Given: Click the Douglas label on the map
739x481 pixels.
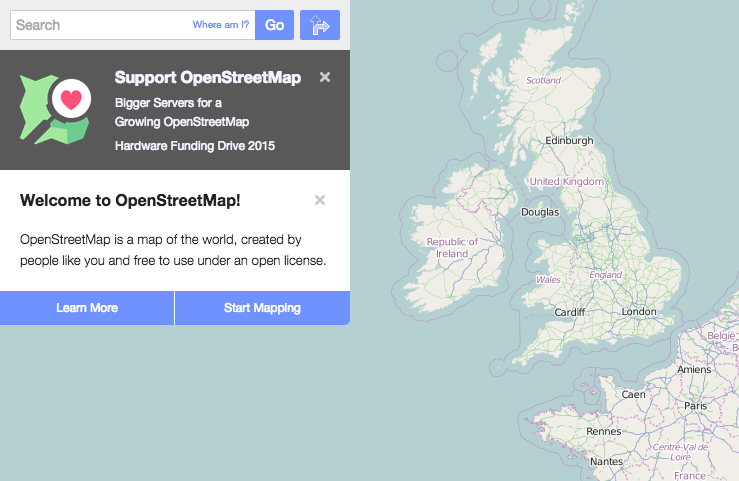Looking at the screenshot, I should tap(540, 212).
